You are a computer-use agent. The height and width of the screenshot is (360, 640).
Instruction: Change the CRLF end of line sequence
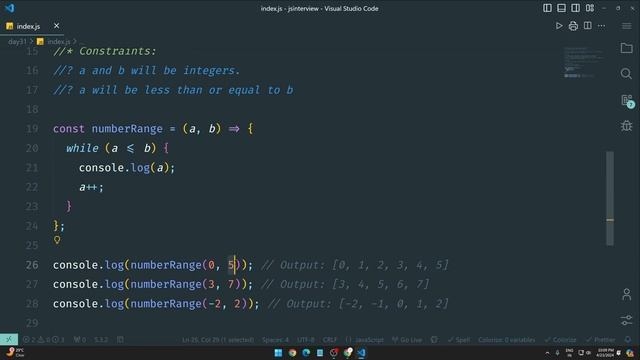coord(329,340)
